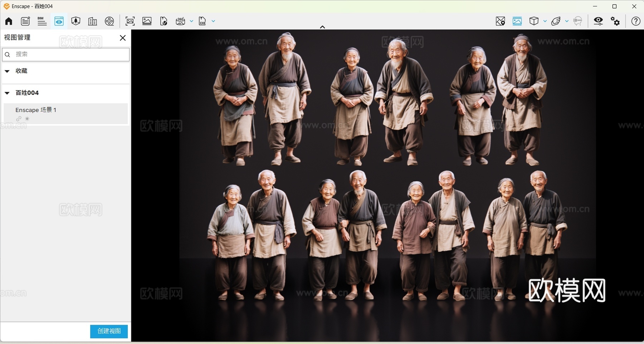The width and height of the screenshot is (644, 344).
Task: Open the BIM information panel
Action: pos(42,21)
